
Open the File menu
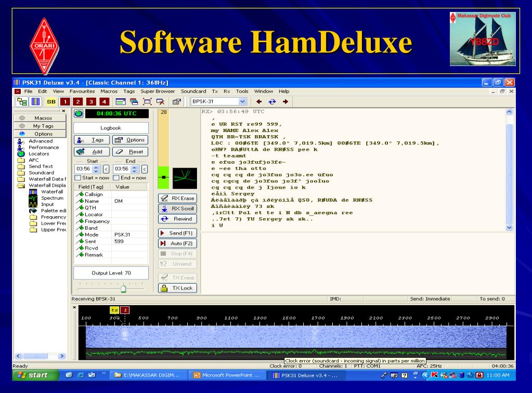pos(28,91)
